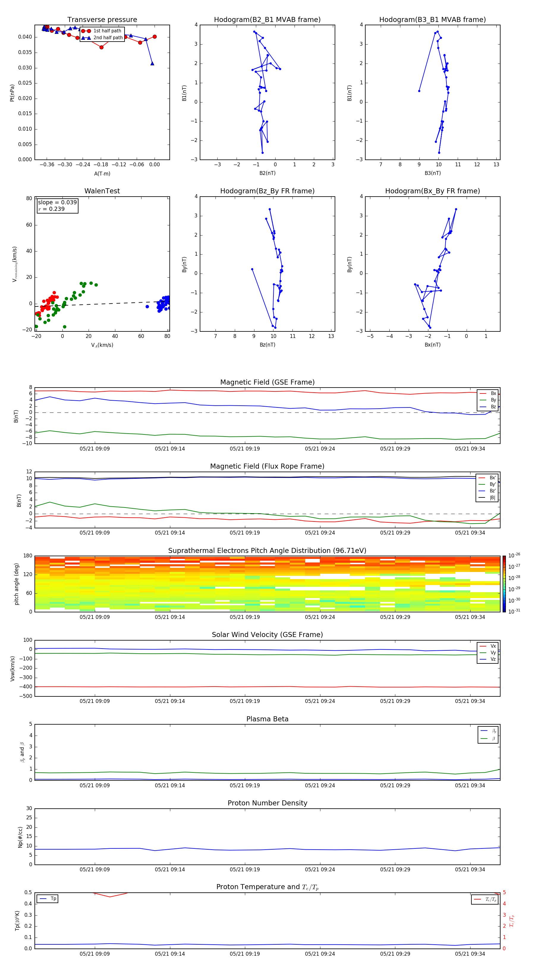This screenshot has width=535, height=980.
Task: Click the 'V_A(km/s)' x-axis label
Action: click(102, 345)
